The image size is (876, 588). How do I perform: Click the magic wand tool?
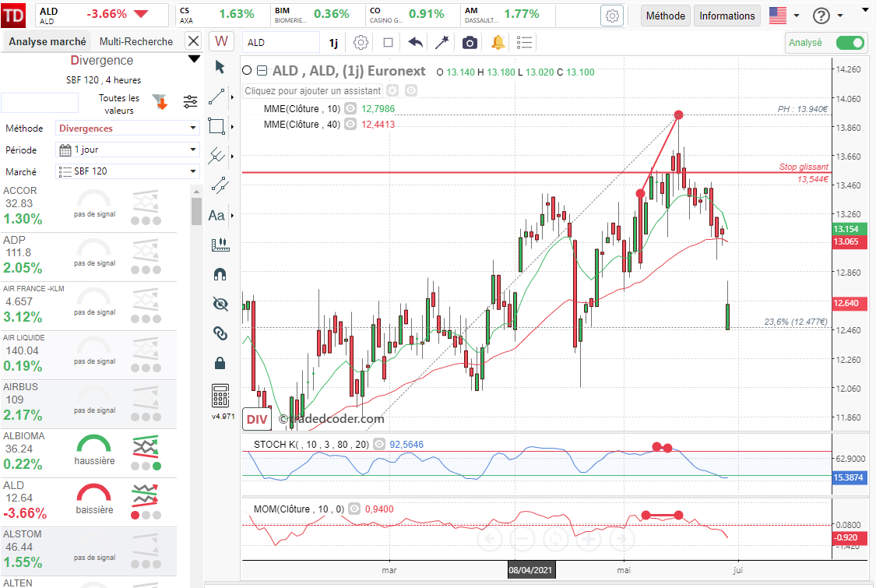coord(442,43)
